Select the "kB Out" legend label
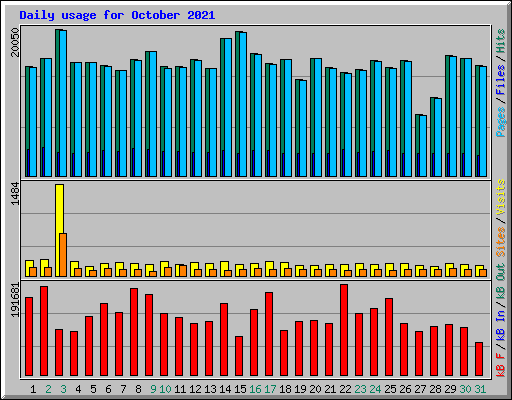Viewport: 512px width, 400px height. (x=501, y=281)
